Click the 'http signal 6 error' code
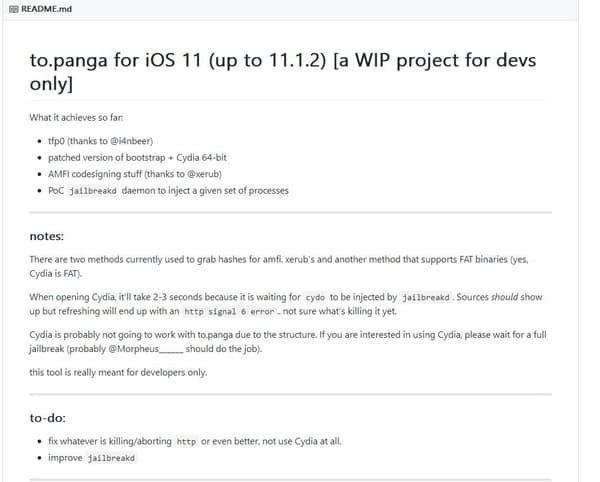This screenshot has height=482, width=600. click(229, 312)
